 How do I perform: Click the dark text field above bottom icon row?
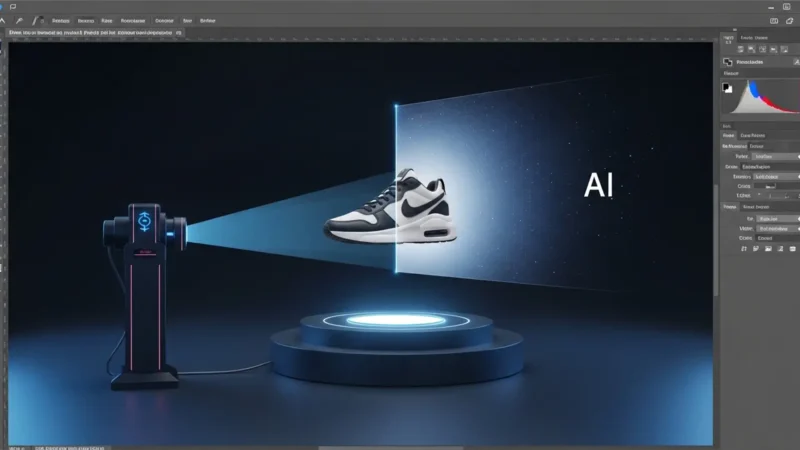778,238
